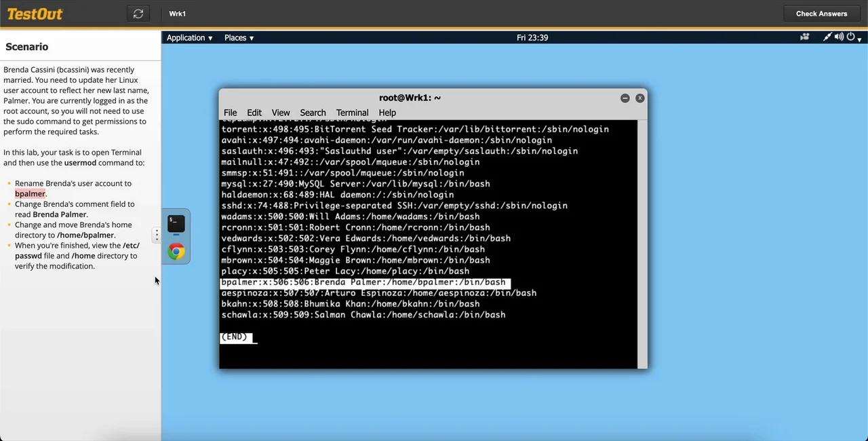Expand the Places menu
This screenshot has width=868, height=441.
coord(239,37)
